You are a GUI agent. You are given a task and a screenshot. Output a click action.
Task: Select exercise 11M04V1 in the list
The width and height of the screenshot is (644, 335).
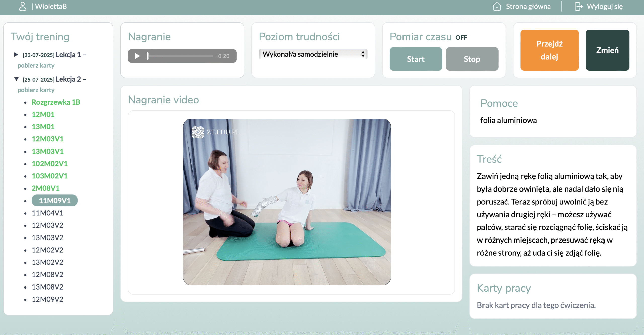coord(48,213)
